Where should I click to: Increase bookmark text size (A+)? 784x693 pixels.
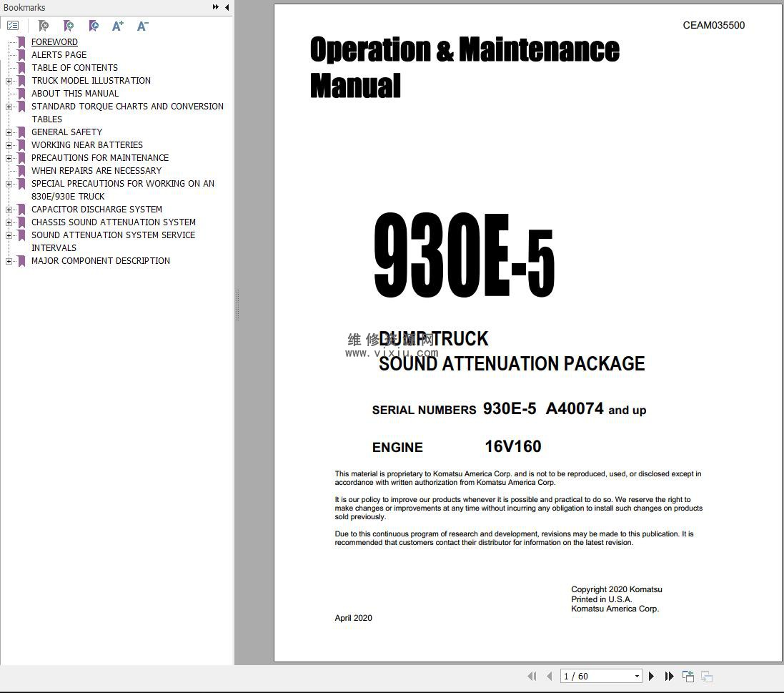(x=117, y=26)
